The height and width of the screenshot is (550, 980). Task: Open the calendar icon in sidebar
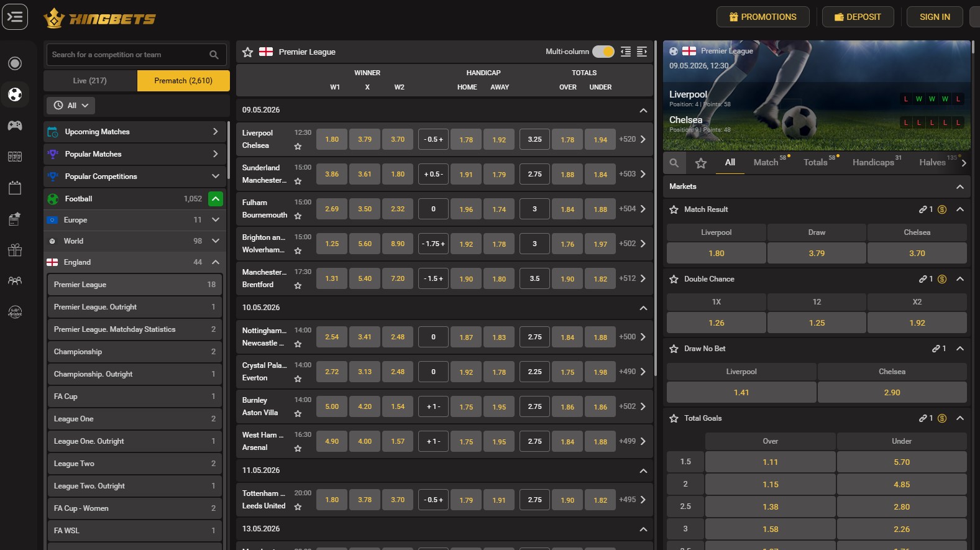click(15, 188)
